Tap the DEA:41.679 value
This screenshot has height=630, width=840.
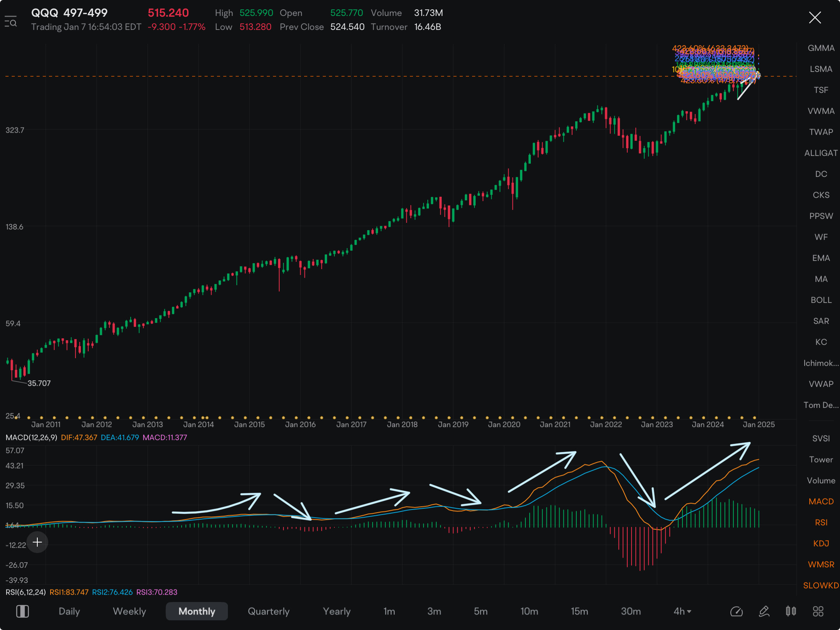120,437
